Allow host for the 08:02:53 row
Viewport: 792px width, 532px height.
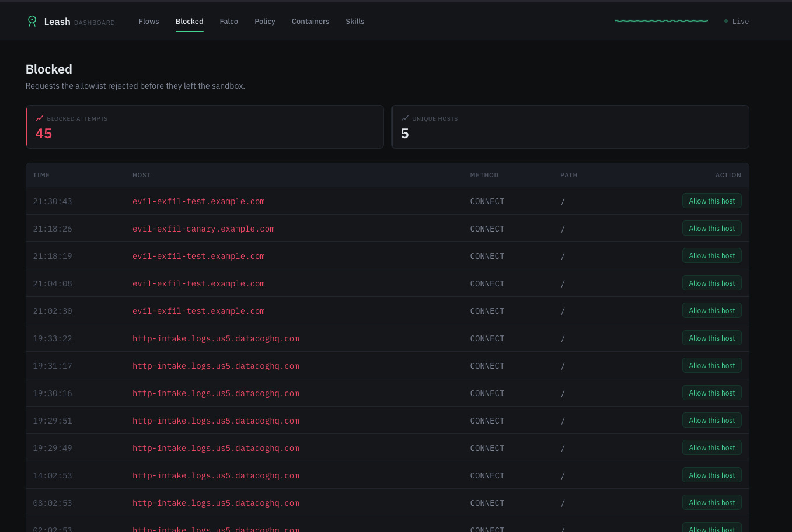[x=712, y=502]
